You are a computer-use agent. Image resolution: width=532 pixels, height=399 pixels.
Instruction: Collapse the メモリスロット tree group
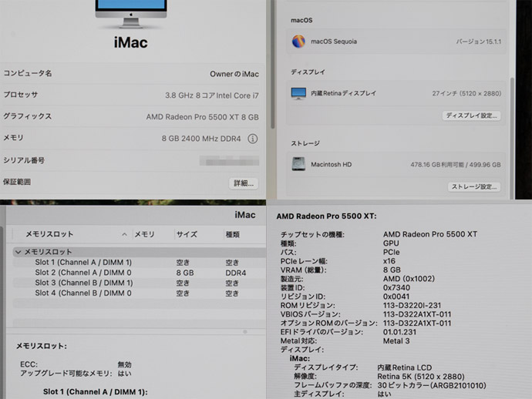click(x=19, y=252)
